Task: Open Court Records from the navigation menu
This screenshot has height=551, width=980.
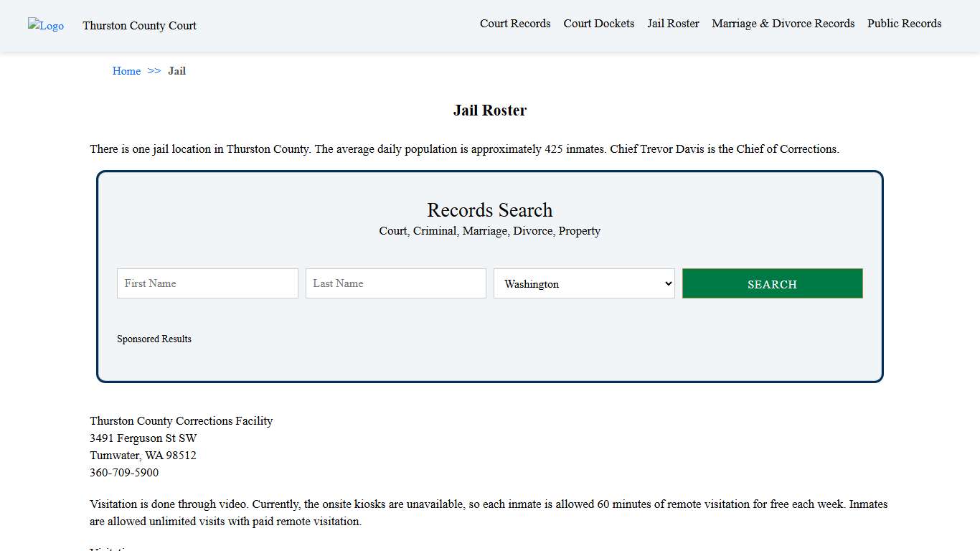Action: coord(515,23)
